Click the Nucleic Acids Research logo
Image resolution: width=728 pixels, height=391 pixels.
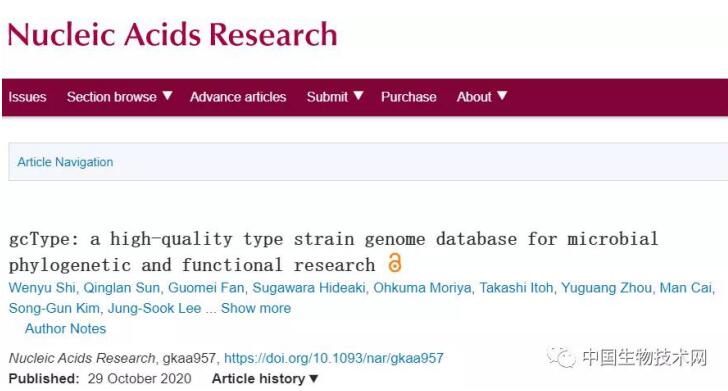pyautogui.click(x=172, y=34)
